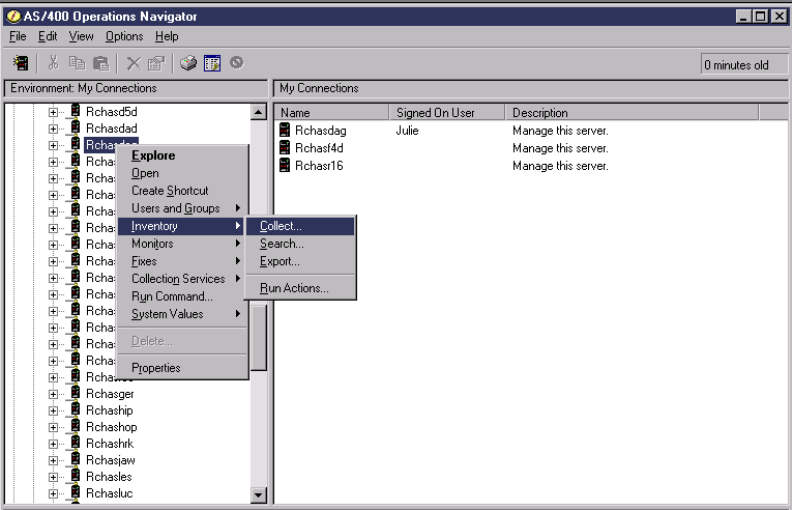The width and height of the screenshot is (792, 510).
Task: Select Rchasr16 server icon in list
Action: [285, 165]
